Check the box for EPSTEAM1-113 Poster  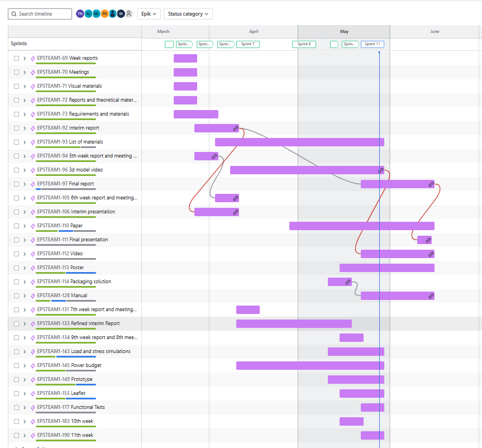pyautogui.click(x=17, y=268)
